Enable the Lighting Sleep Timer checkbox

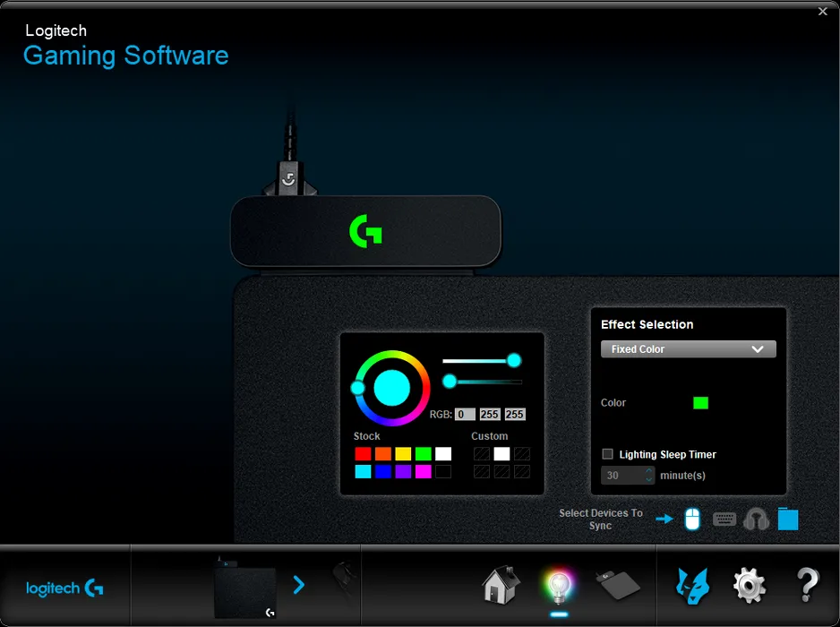pos(608,454)
